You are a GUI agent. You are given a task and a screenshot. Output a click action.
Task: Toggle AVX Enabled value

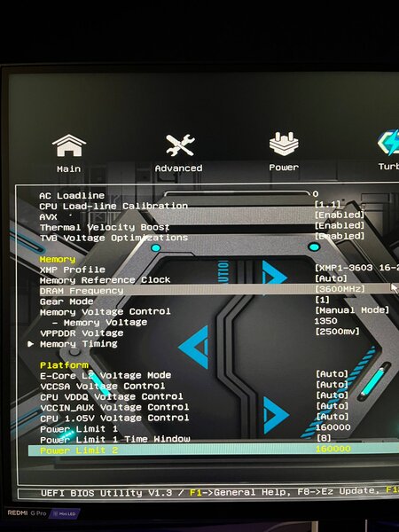pos(340,215)
